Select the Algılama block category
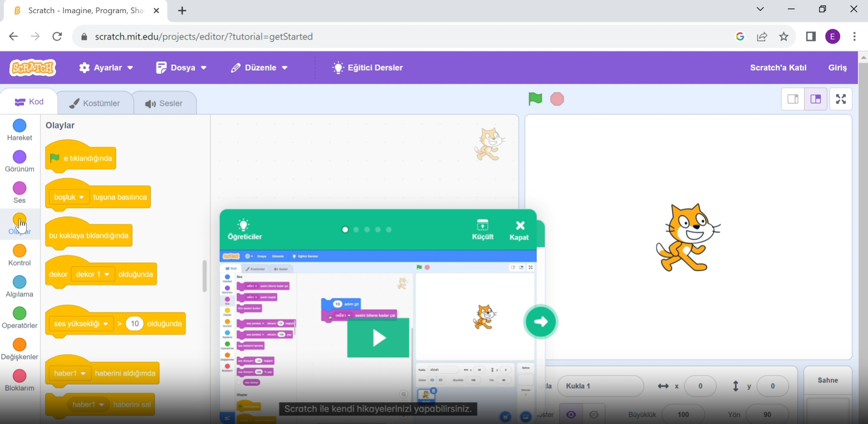The height and width of the screenshot is (424, 868). pos(20,287)
